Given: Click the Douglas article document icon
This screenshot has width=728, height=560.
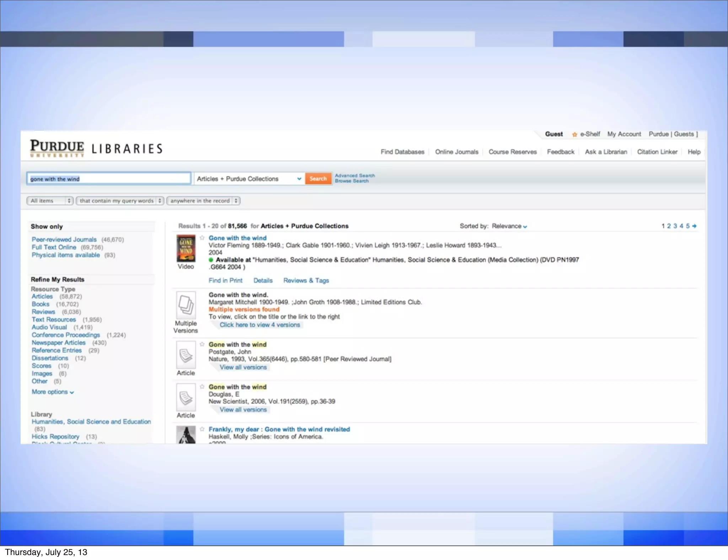Looking at the screenshot, I should coord(186,397).
